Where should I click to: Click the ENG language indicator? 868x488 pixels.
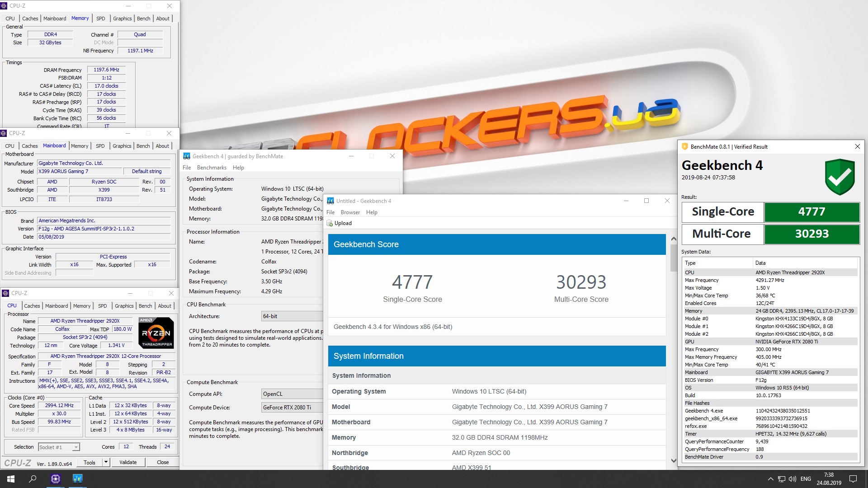click(x=806, y=479)
